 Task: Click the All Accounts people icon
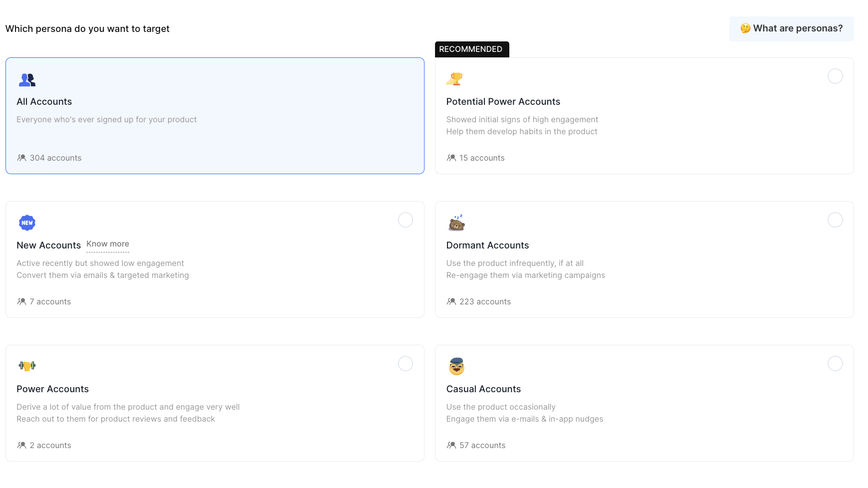(x=27, y=80)
